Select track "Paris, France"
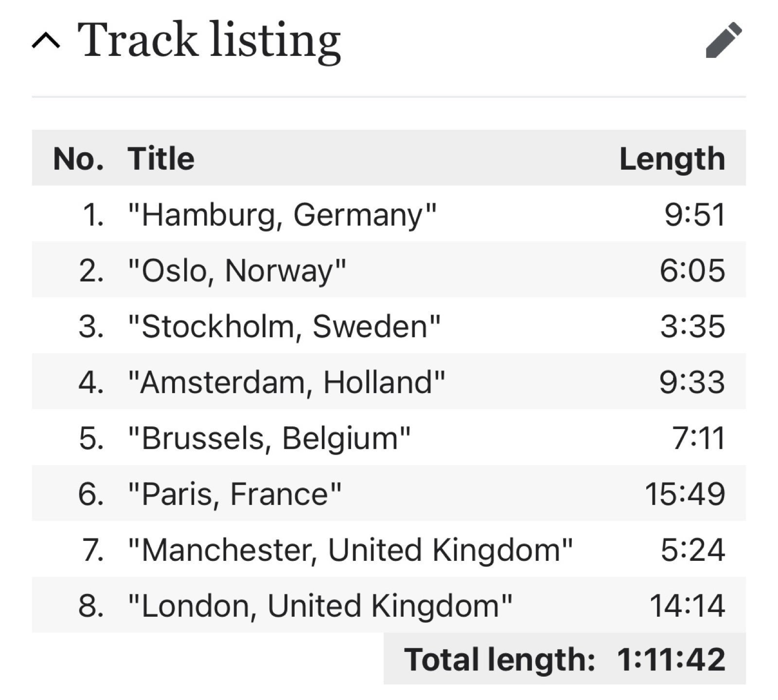778x700 pixels. (x=234, y=494)
